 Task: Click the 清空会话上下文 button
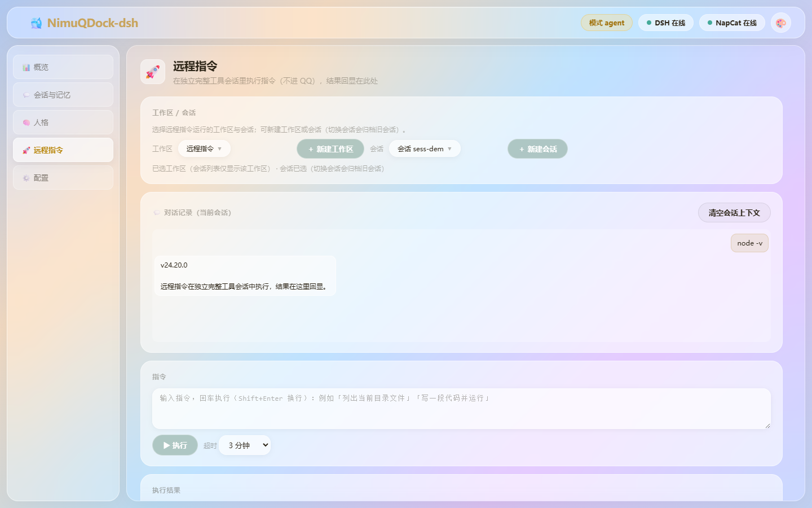coord(734,213)
